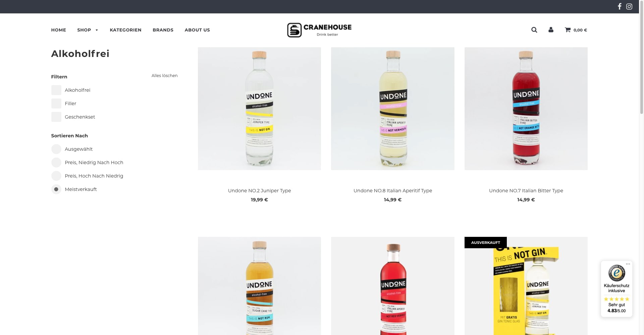Open Trusted Shops badge options dots
Image resolution: width=644 pixels, height=335 pixels.
click(x=628, y=264)
